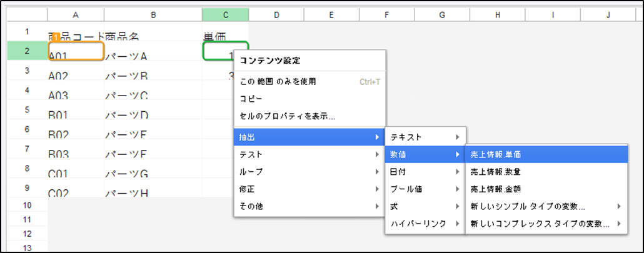This screenshot has width=644, height=253.
Task: Select row 9 header
Action: coord(27,187)
